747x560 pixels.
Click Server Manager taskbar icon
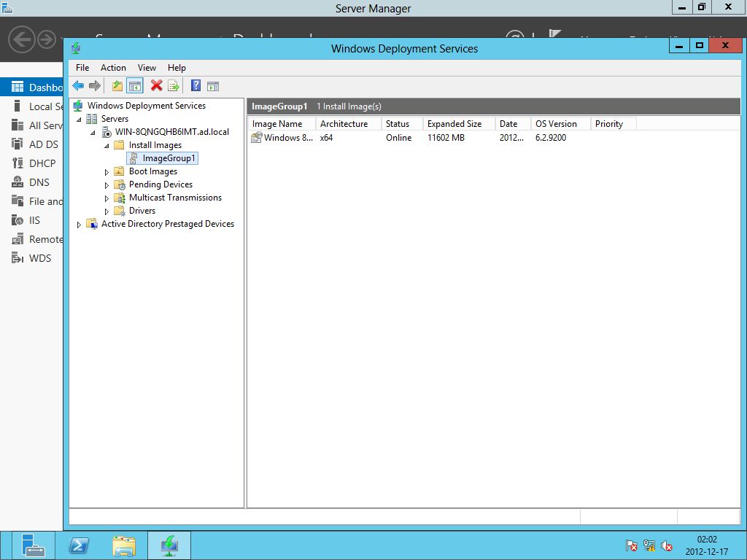coord(33,545)
